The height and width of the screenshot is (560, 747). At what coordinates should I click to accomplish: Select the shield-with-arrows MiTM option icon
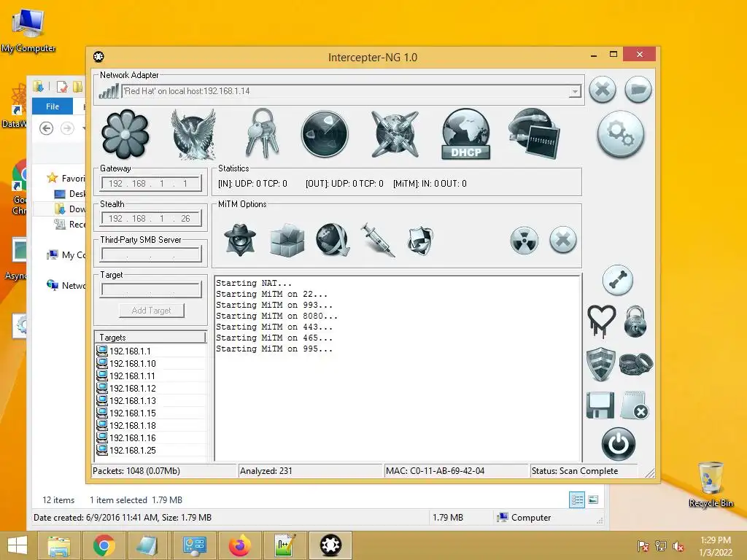coord(420,240)
